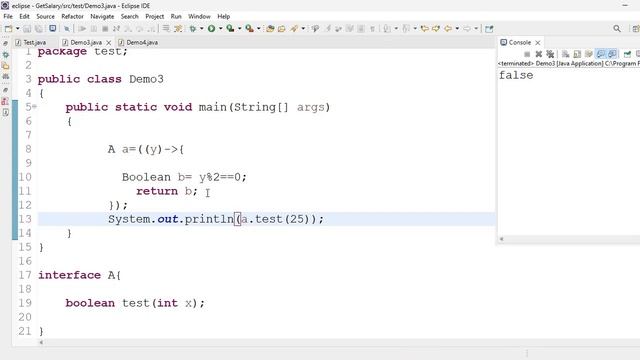The image size is (640, 360).
Task: Click the Previous Edit Location arrow icon
Action: (424, 29)
